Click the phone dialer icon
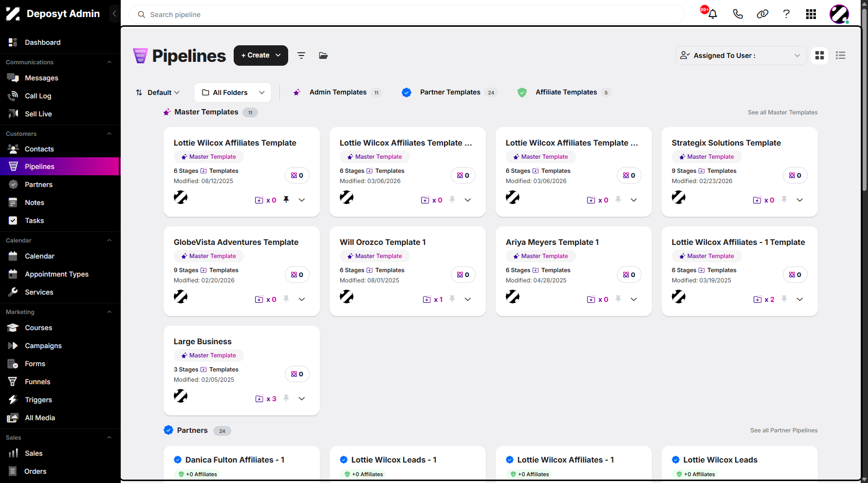 [x=738, y=14]
